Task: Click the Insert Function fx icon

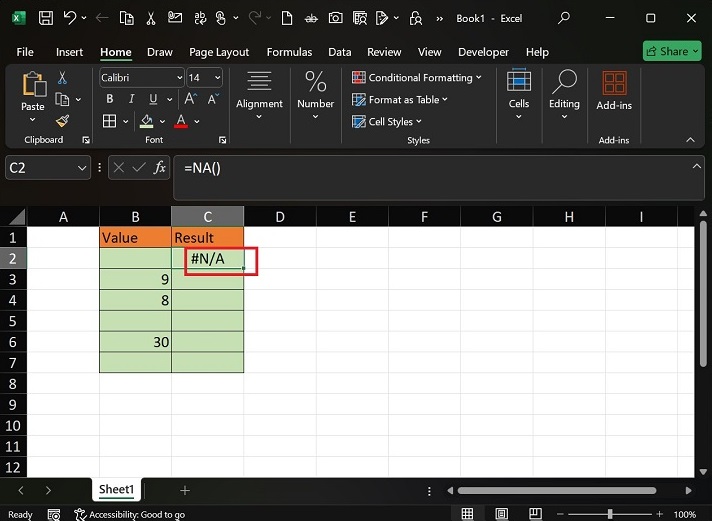Action: click(159, 168)
